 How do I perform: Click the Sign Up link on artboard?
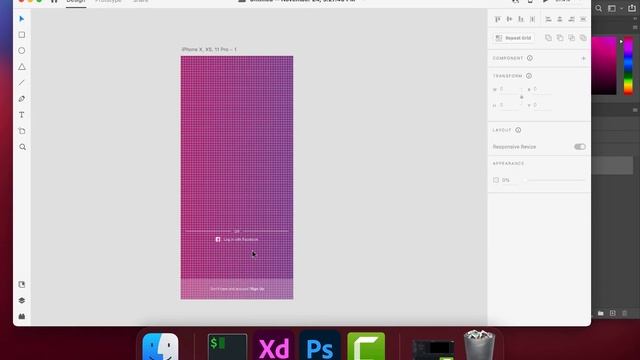click(x=257, y=289)
